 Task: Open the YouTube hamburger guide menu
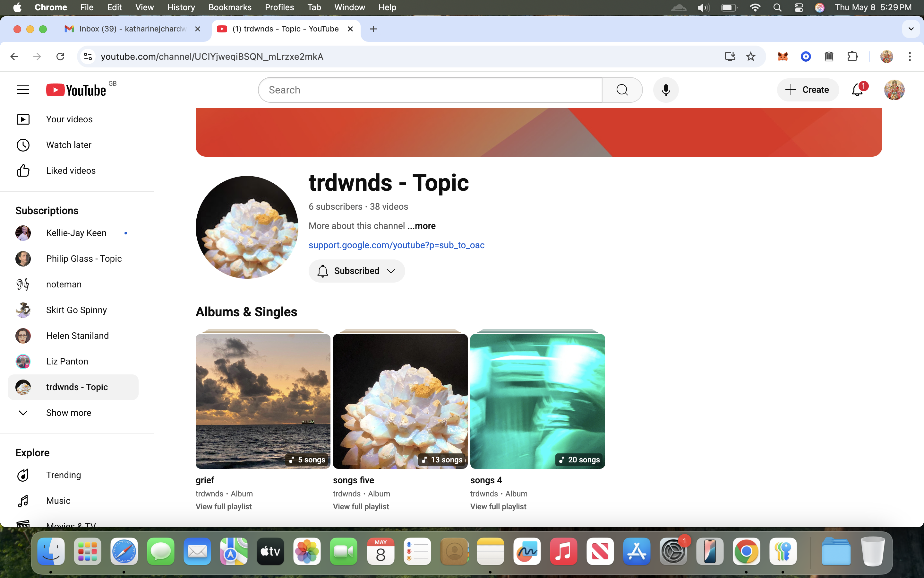[23, 90]
